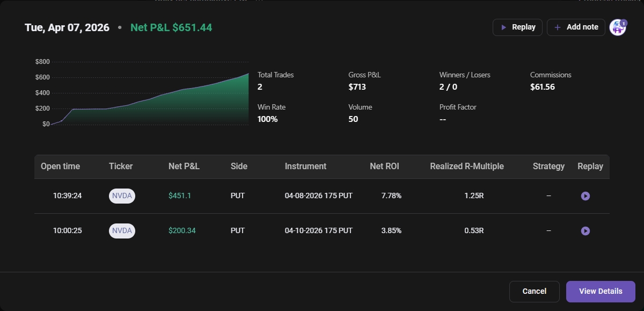644x311 pixels.
Task: Click the $800 chart axis label
Action: tap(42, 62)
